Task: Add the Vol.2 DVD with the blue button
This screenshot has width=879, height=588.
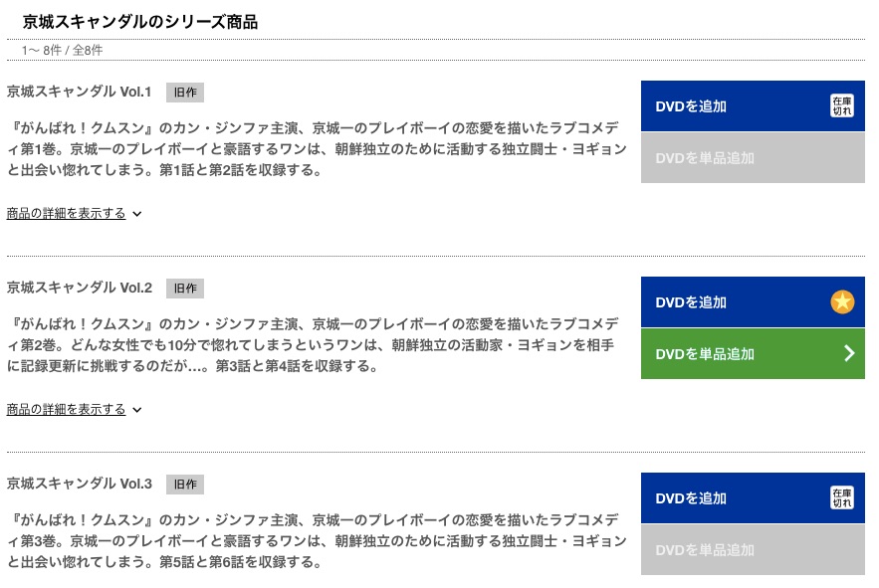Action: click(x=753, y=302)
